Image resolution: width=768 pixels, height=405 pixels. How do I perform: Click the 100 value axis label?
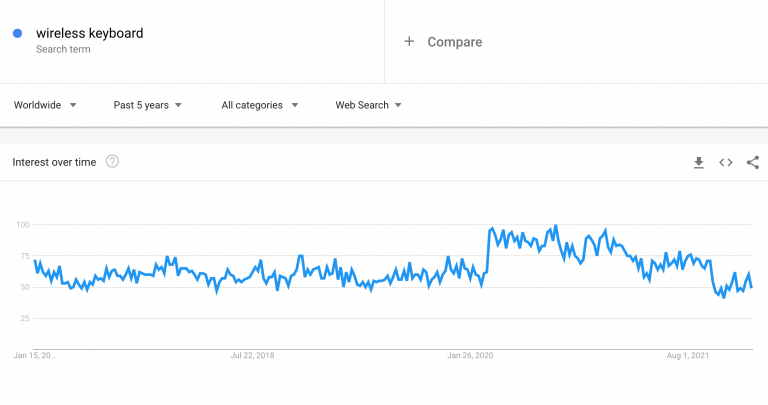23,225
